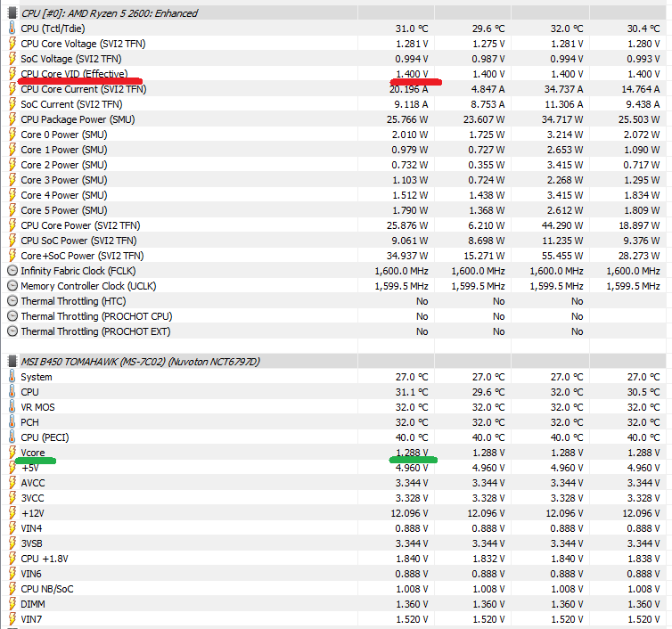Click the lightning icon beside Core 0 Power
Image resolution: width=672 pixels, height=629 pixels.
click(x=12, y=135)
